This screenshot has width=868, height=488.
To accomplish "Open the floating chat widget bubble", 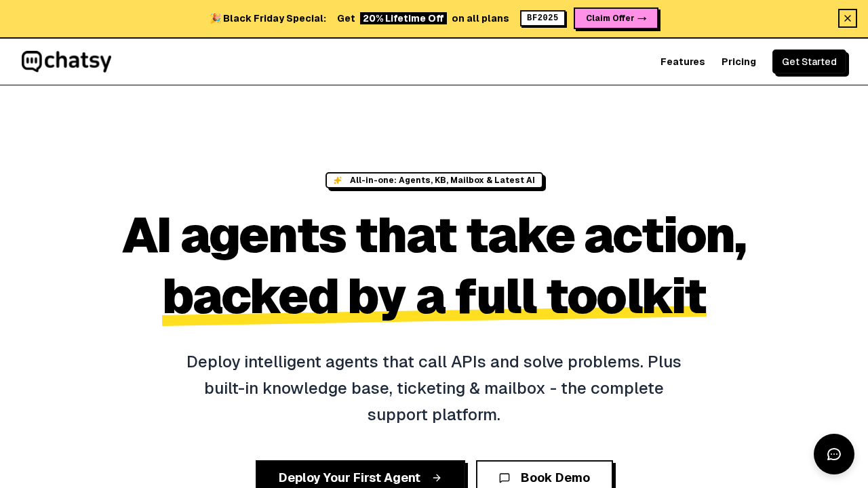I will (833, 454).
